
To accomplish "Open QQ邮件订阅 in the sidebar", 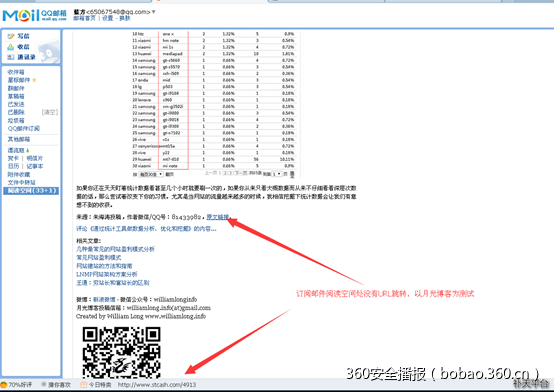I will (x=24, y=129).
